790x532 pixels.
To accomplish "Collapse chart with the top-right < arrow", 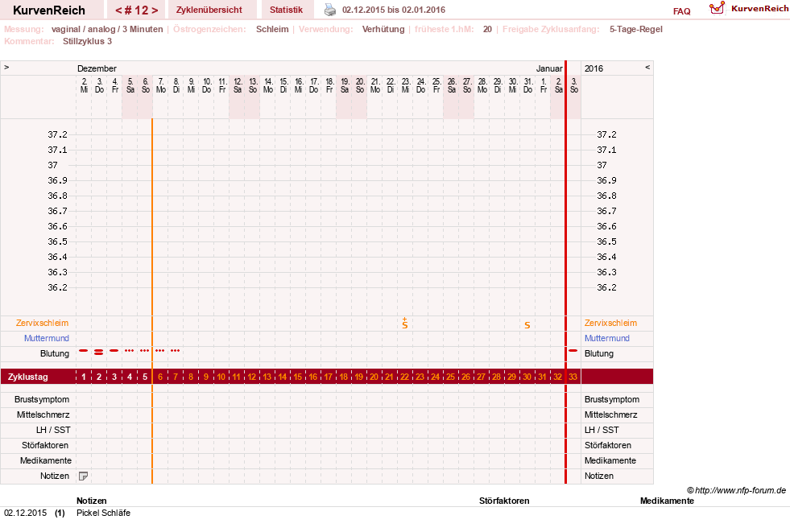I will coord(647,67).
